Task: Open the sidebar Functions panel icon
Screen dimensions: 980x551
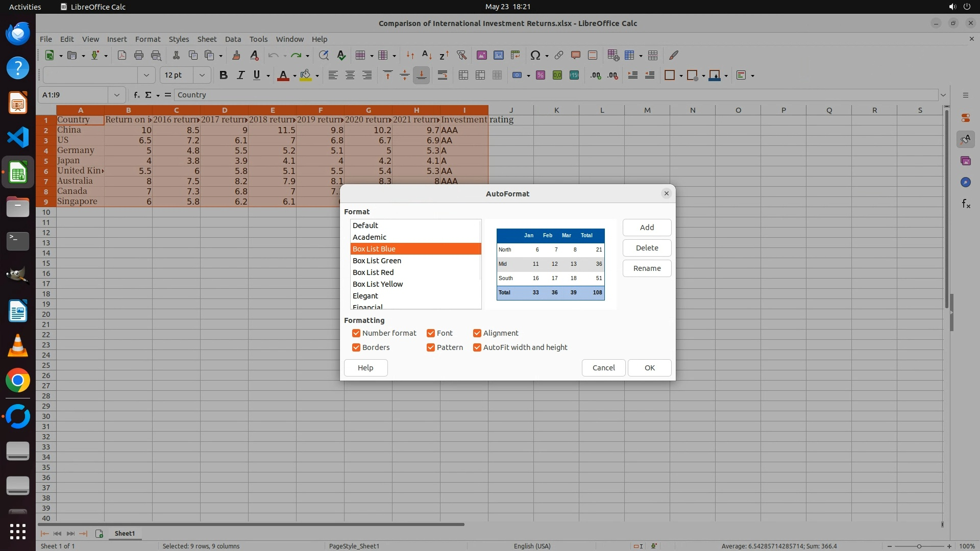Action: pyautogui.click(x=966, y=204)
